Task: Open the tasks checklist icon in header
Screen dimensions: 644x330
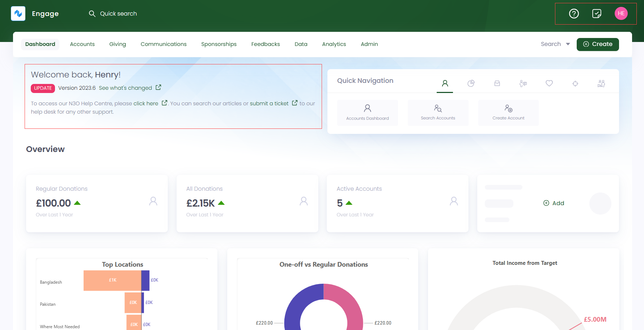Action: point(597,14)
